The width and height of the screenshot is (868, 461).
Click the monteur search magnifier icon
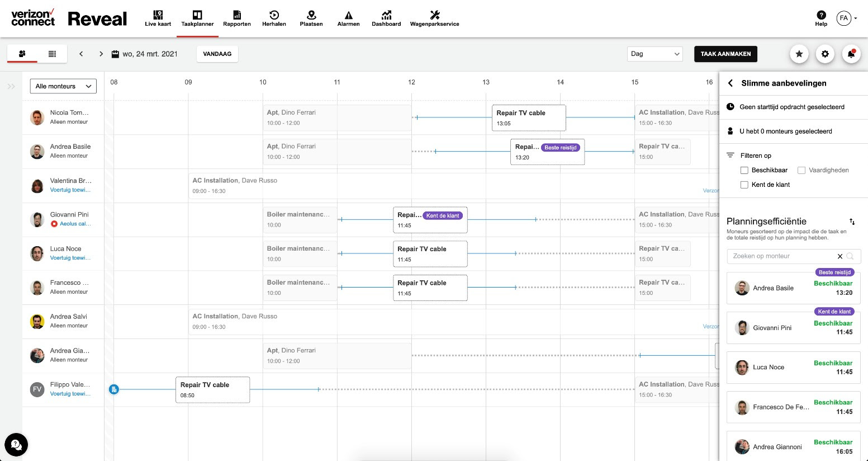(850, 256)
